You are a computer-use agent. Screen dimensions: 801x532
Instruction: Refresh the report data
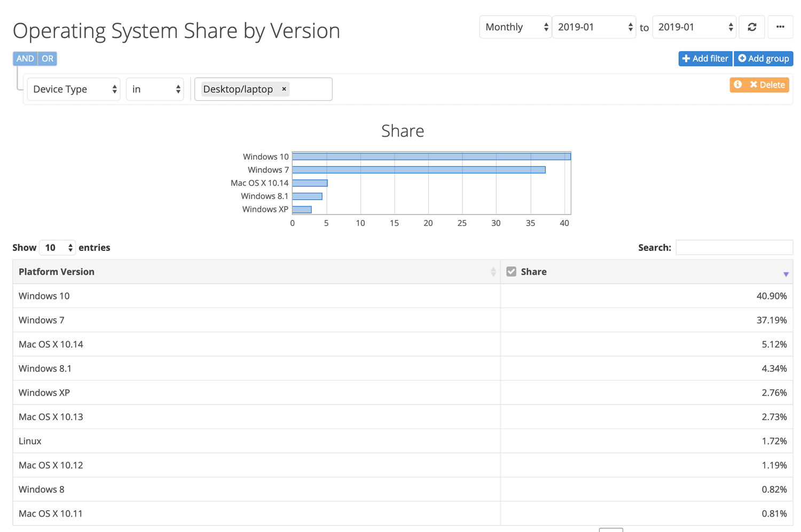pos(752,27)
